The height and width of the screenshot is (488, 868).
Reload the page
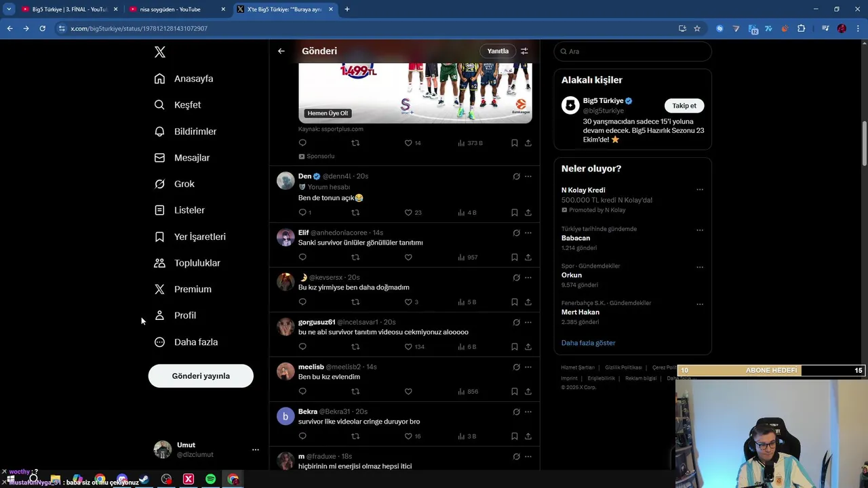[42, 28]
